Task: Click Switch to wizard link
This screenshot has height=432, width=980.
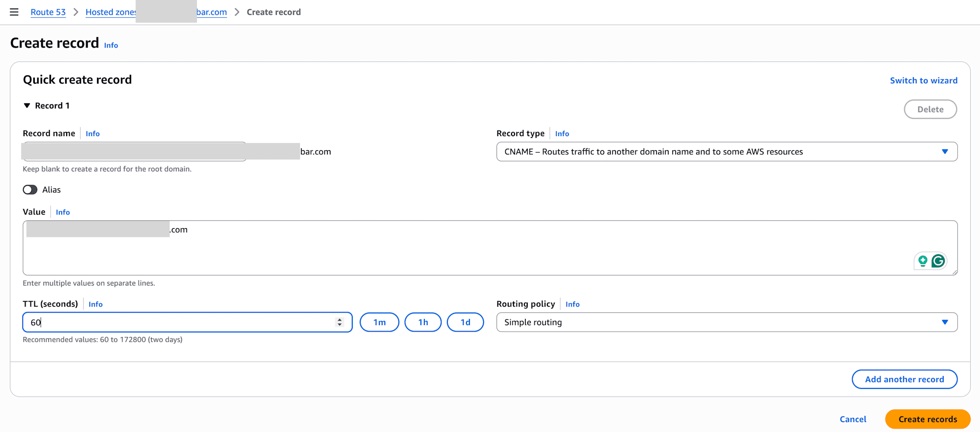Action: [x=923, y=81]
